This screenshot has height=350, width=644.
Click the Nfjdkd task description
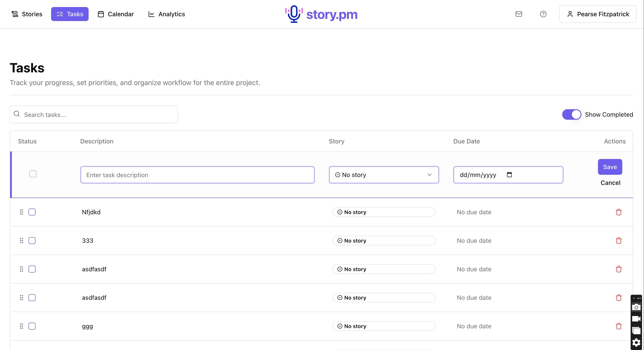(x=91, y=212)
